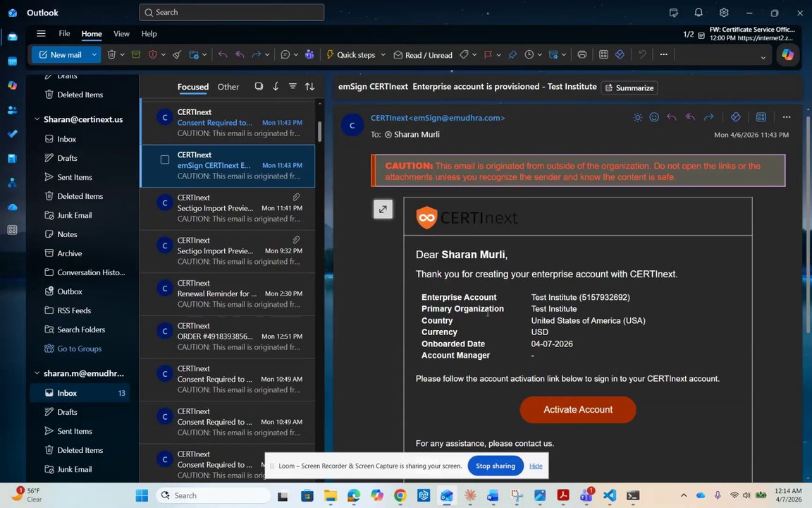The width and height of the screenshot is (812, 508).
Task: Click the Outlook search box
Action: coord(231,13)
